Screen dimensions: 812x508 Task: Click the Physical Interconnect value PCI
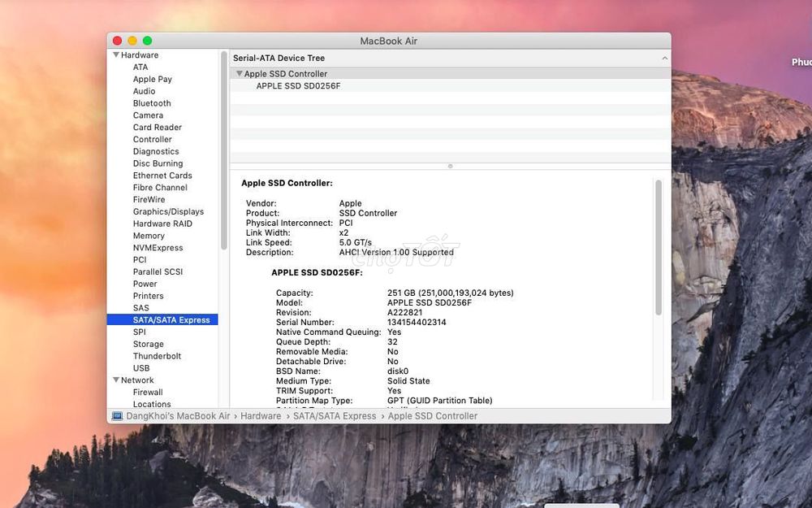tap(346, 223)
